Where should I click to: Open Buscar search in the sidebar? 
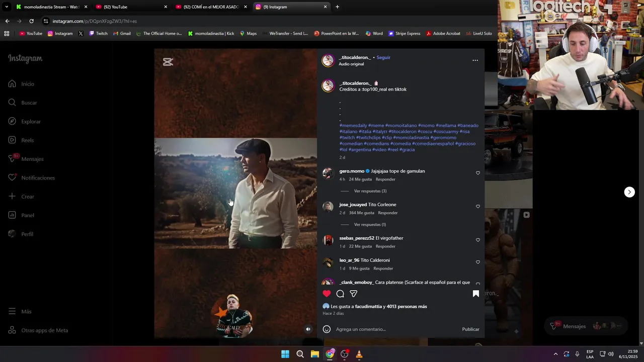23,103
